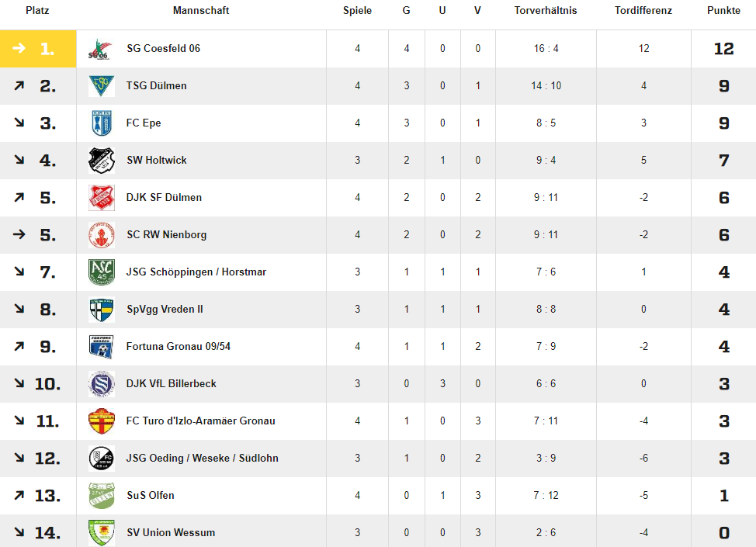This screenshot has height=547, width=756.
Task: Select the SW Holtwick club logo
Action: (x=101, y=160)
